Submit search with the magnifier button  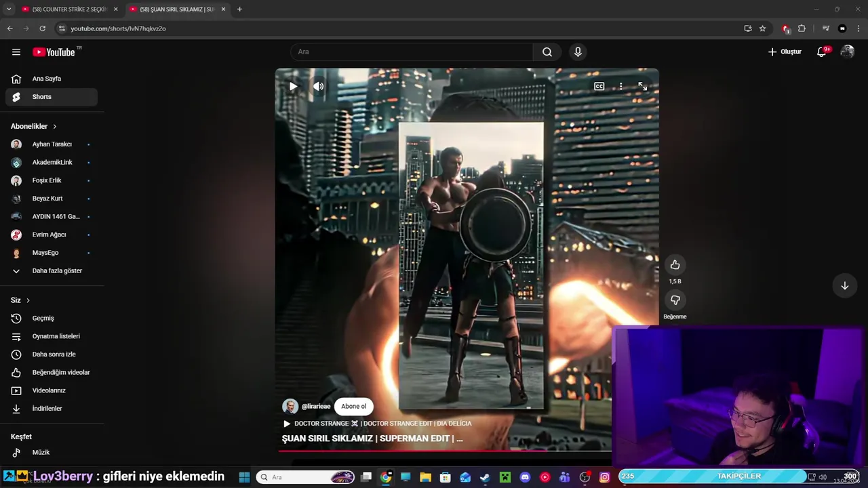547,52
